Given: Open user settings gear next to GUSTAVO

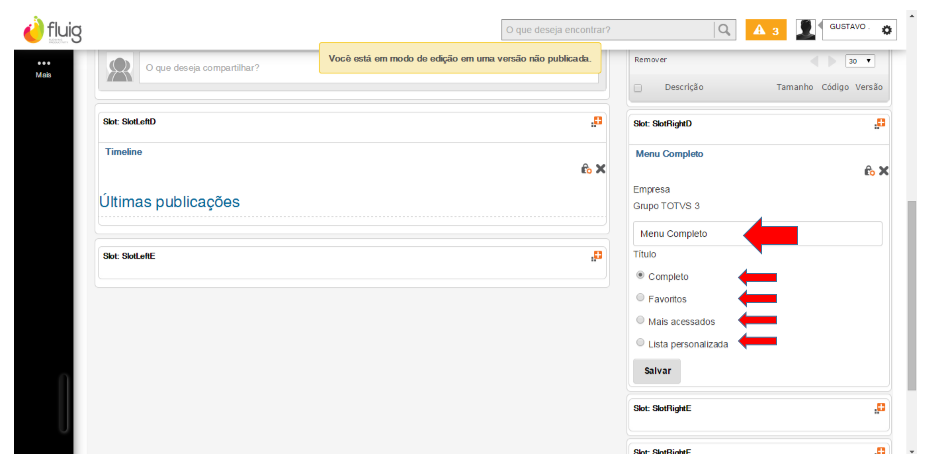Looking at the screenshot, I should click(x=887, y=31).
